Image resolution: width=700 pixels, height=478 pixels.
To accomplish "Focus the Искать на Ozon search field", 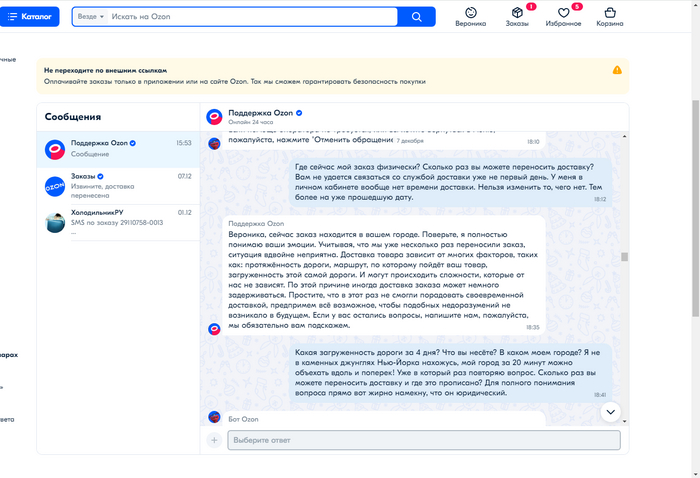I will [x=252, y=17].
